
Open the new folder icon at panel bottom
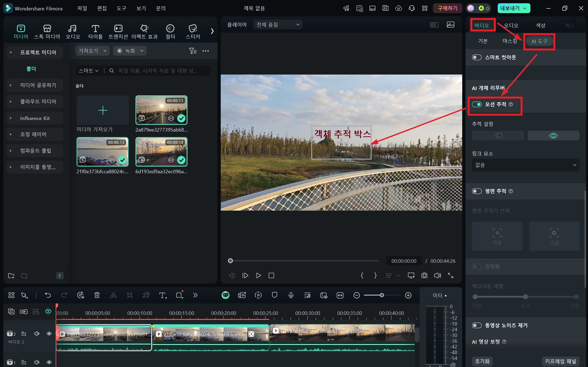tap(11, 276)
